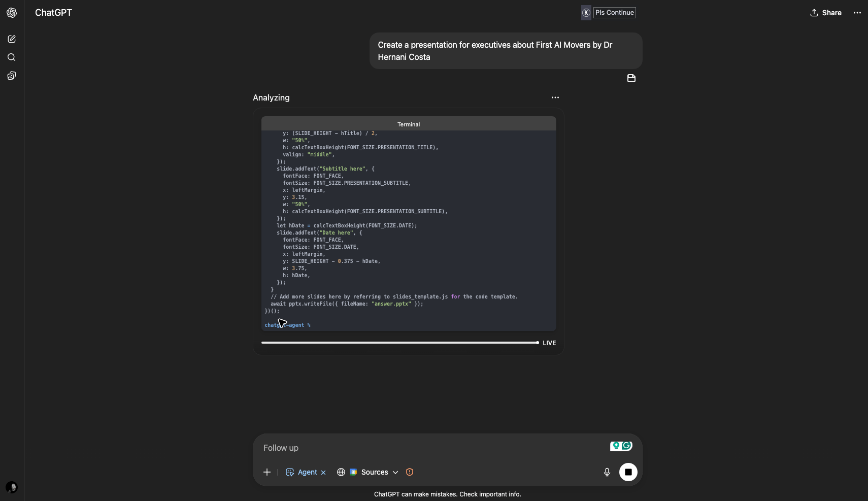Click the globe web-search source icon
Viewport: 868px width, 501px height.
[x=341, y=472]
